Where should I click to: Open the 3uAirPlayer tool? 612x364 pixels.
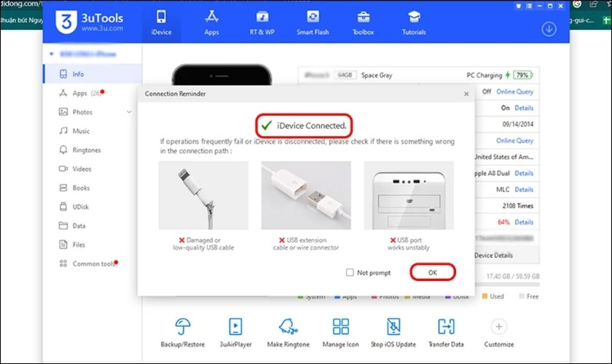tap(235, 333)
